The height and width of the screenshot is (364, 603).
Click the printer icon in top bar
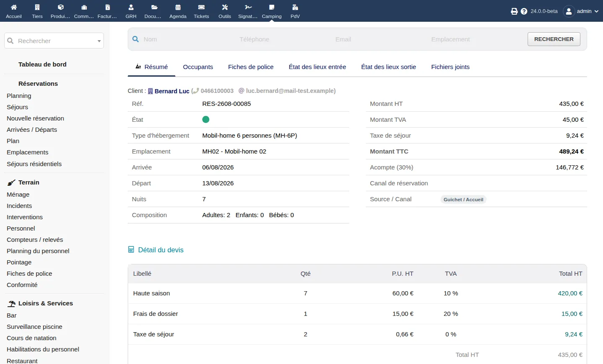coord(514,11)
